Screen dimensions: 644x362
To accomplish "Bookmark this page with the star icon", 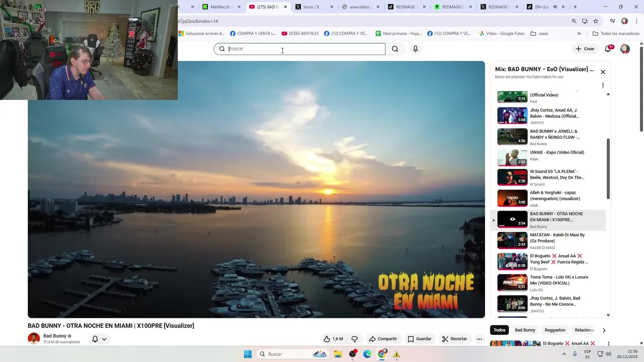I will (x=596, y=21).
